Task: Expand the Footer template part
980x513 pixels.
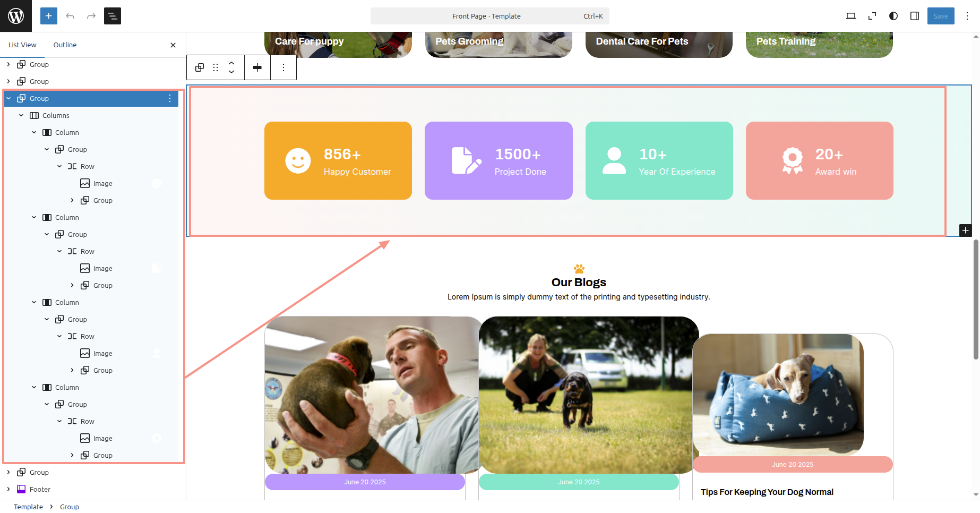Action: coord(8,489)
